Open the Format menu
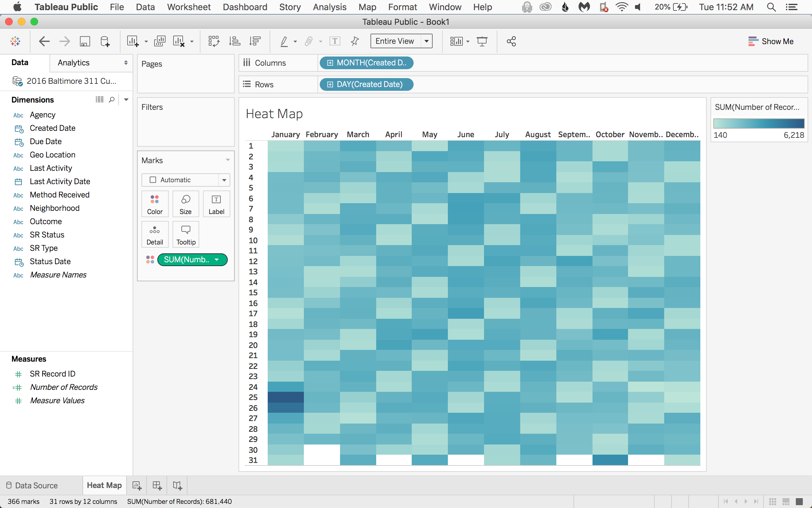This screenshot has width=812, height=508. (x=402, y=7)
